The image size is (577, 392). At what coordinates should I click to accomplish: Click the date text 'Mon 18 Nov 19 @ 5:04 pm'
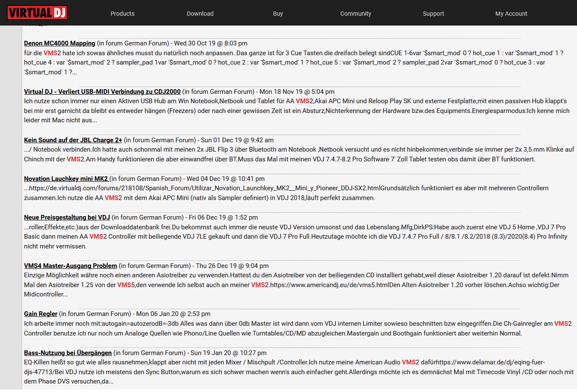pyautogui.click(x=297, y=92)
